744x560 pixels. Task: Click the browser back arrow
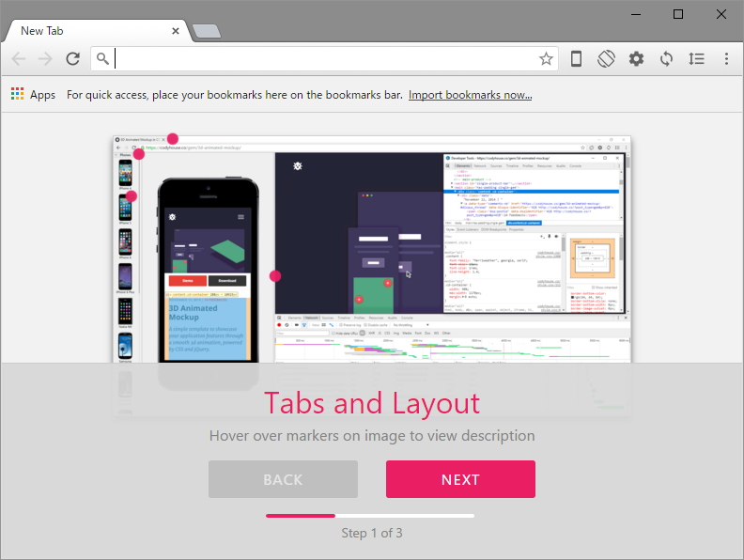click(19, 59)
